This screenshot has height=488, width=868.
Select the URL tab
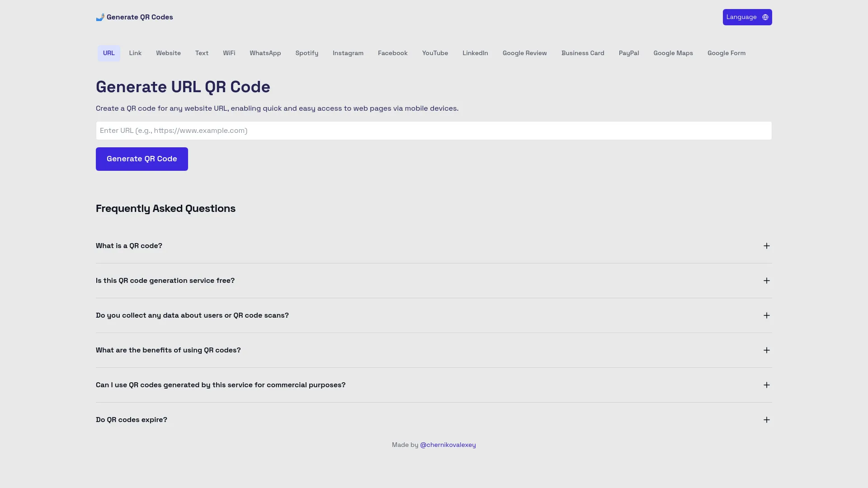(x=109, y=53)
